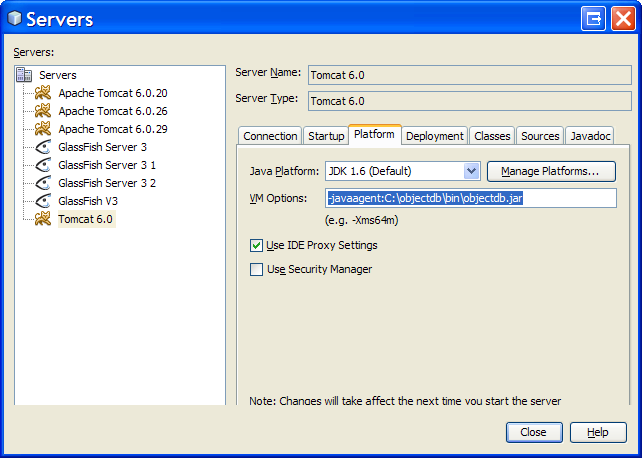Click the Servers root node icon

(24, 75)
